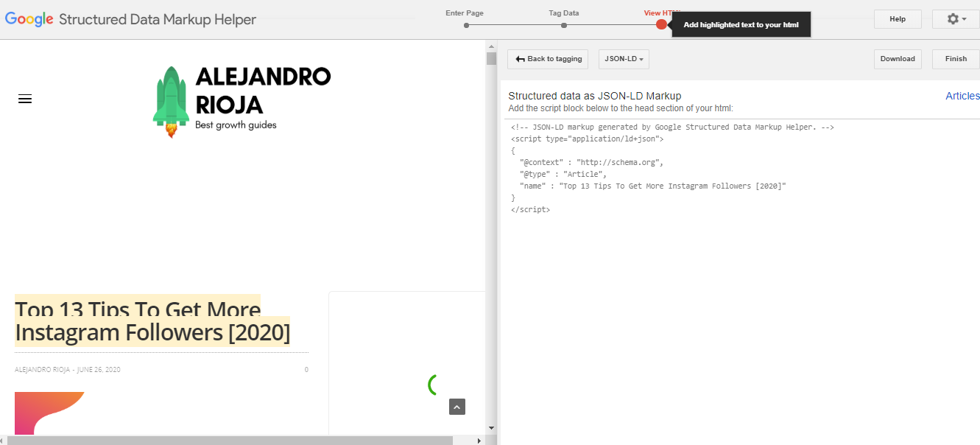Open the hamburger menu on the page
Image resolution: width=980 pixels, height=445 pixels.
(x=25, y=99)
